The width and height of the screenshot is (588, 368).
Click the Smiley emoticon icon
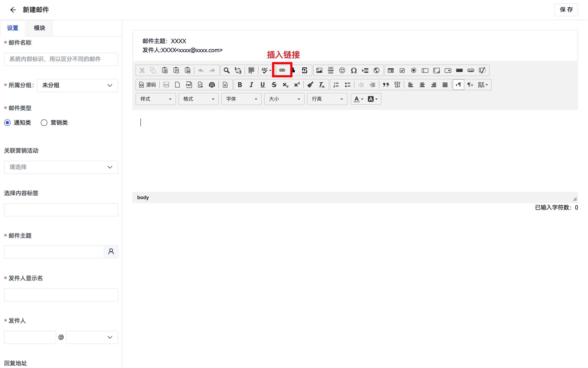342,71
